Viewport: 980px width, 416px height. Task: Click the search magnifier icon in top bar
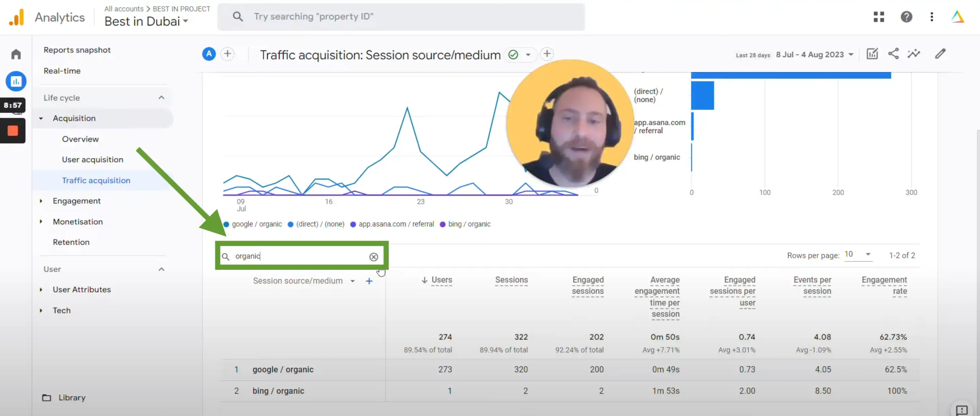(238, 16)
